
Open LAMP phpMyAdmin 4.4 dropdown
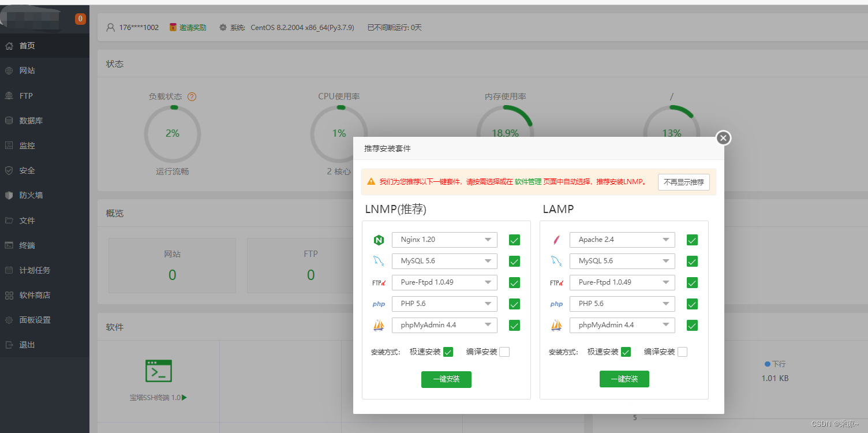pyautogui.click(x=622, y=325)
